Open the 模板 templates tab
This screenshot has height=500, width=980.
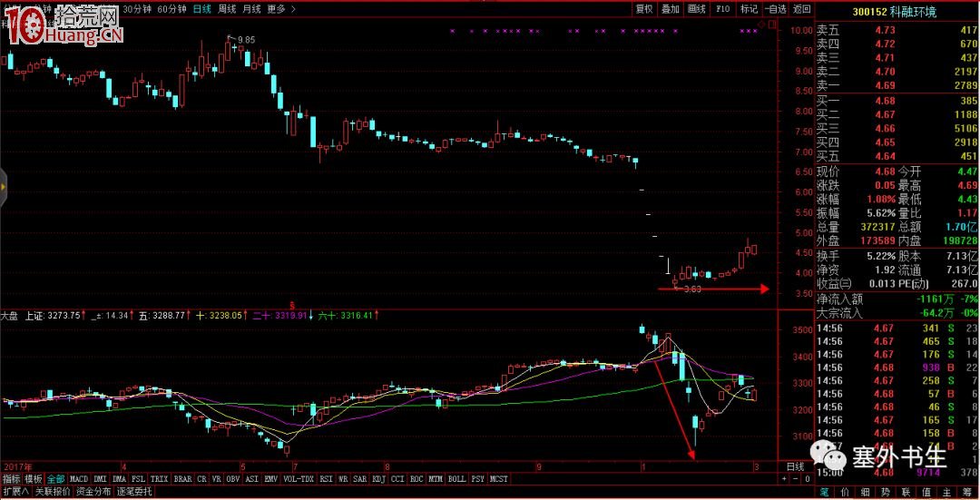click(x=34, y=479)
